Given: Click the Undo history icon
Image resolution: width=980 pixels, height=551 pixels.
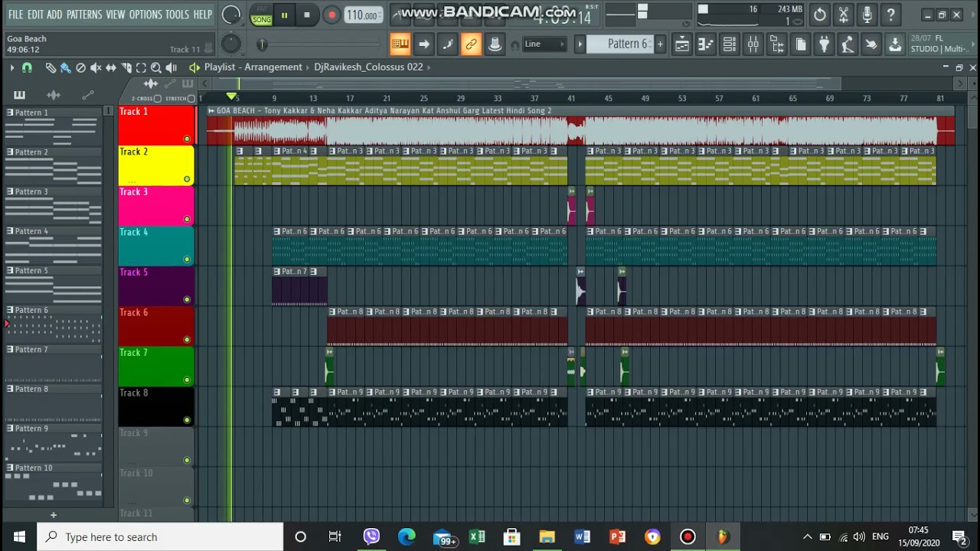Looking at the screenshot, I should coord(819,15).
